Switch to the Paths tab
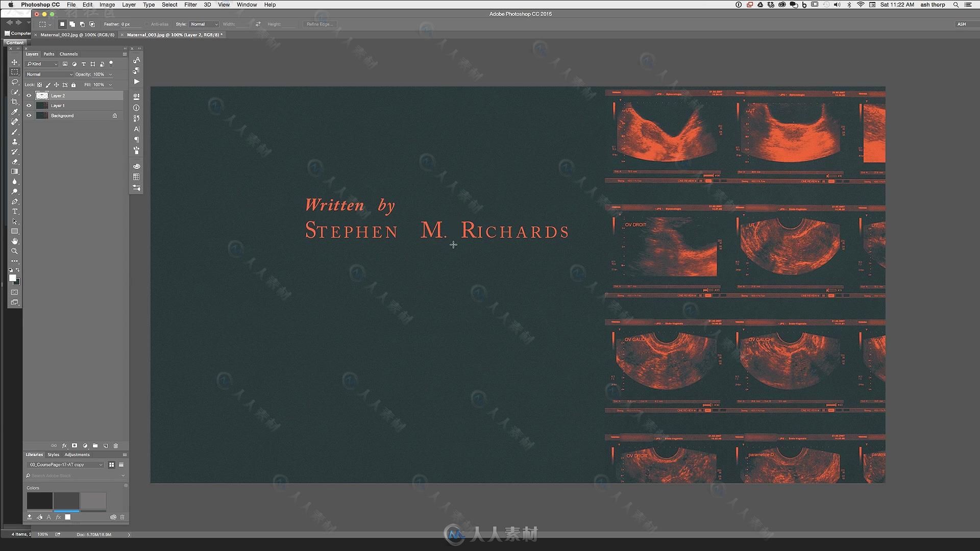 49,54
